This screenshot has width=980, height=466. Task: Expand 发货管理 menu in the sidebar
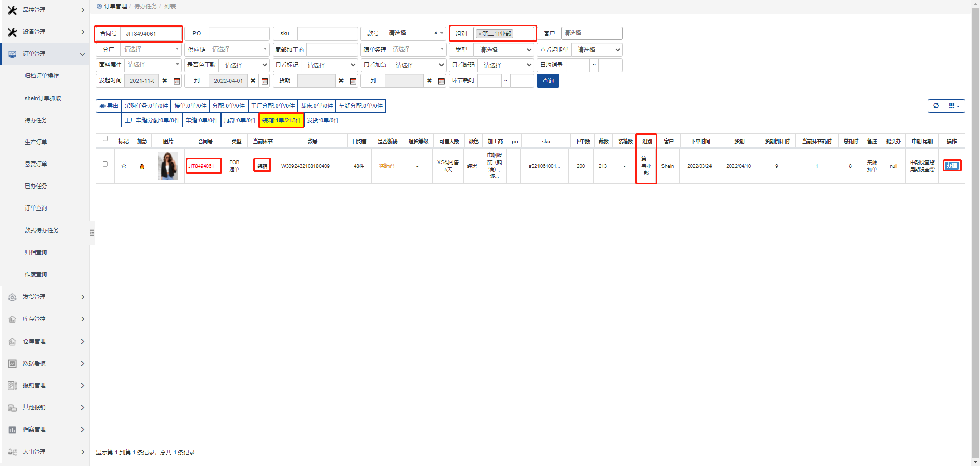45,297
